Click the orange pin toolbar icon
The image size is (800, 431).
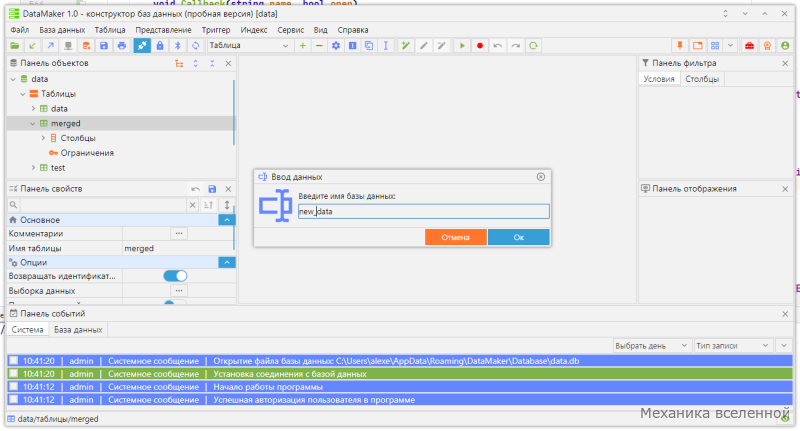pyautogui.click(x=680, y=46)
